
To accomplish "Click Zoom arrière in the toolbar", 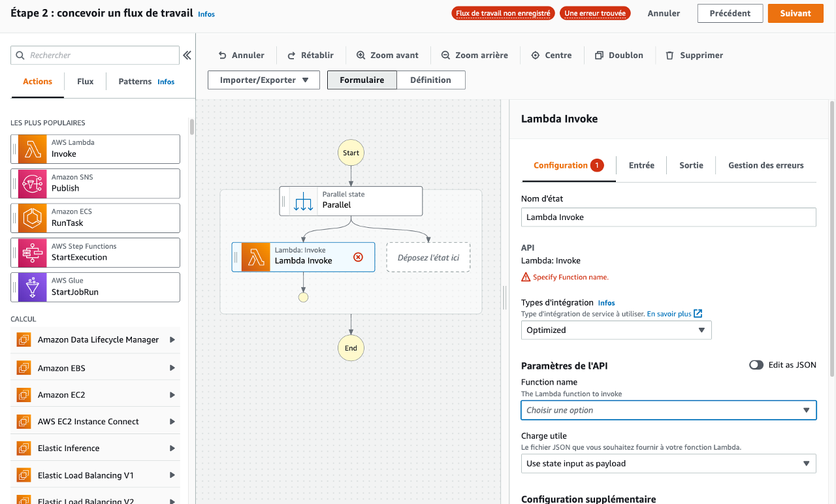I will [474, 55].
